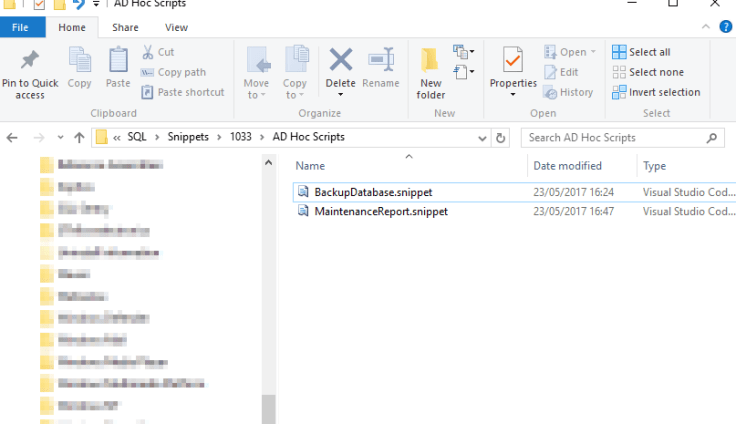The width and height of the screenshot is (736, 424).
Task: Click Invert selection
Action: tap(655, 92)
